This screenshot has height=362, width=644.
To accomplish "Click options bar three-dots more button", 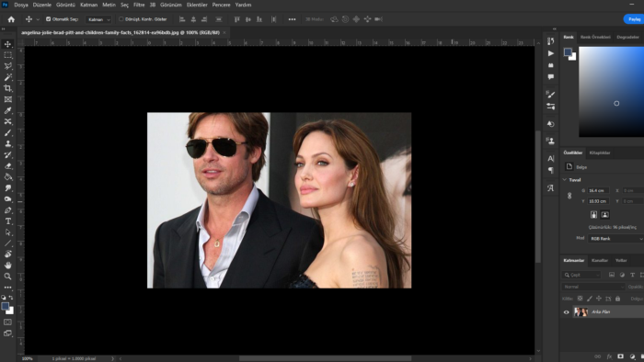I will (x=292, y=19).
